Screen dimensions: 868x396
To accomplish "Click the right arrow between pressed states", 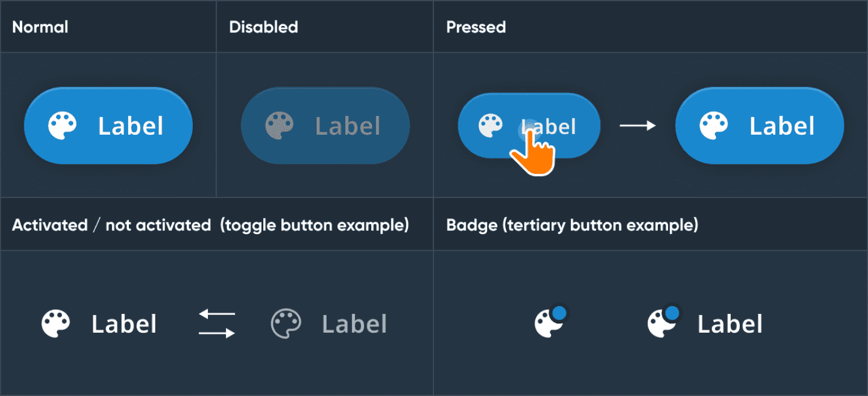I will click(637, 126).
